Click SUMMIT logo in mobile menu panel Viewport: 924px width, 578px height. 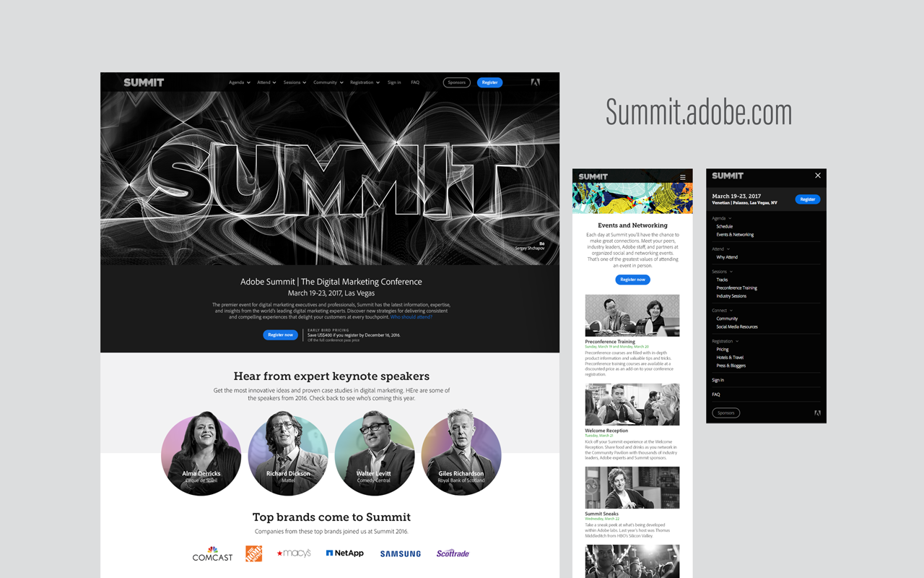pos(728,176)
